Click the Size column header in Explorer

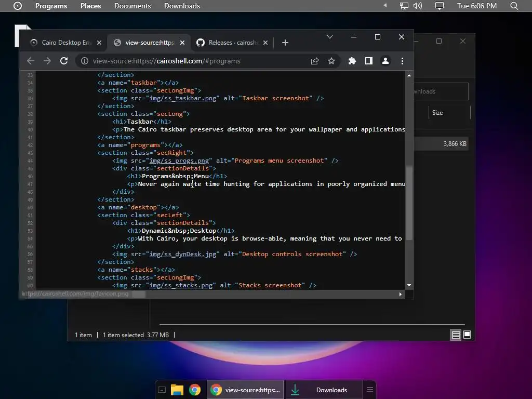click(449, 113)
